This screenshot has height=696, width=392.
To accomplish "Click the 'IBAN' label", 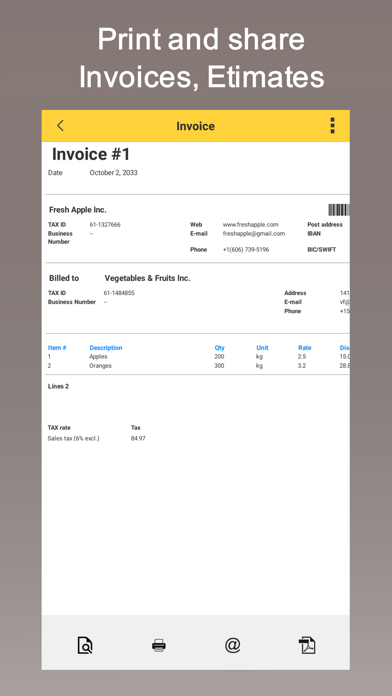I will (314, 233).
